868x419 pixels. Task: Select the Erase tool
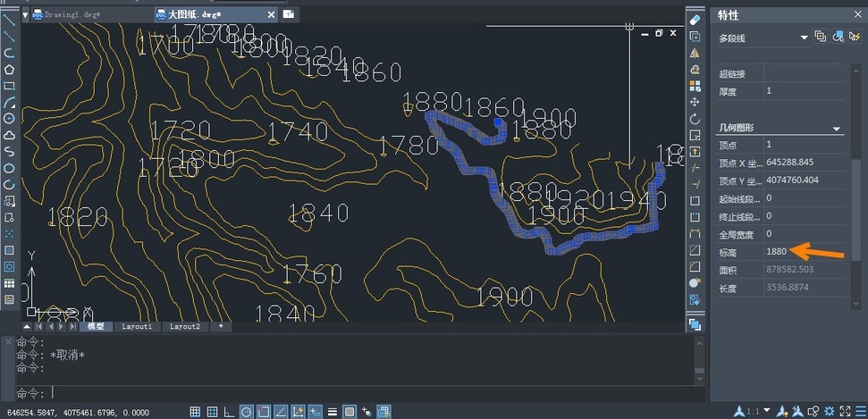click(x=695, y=20)
